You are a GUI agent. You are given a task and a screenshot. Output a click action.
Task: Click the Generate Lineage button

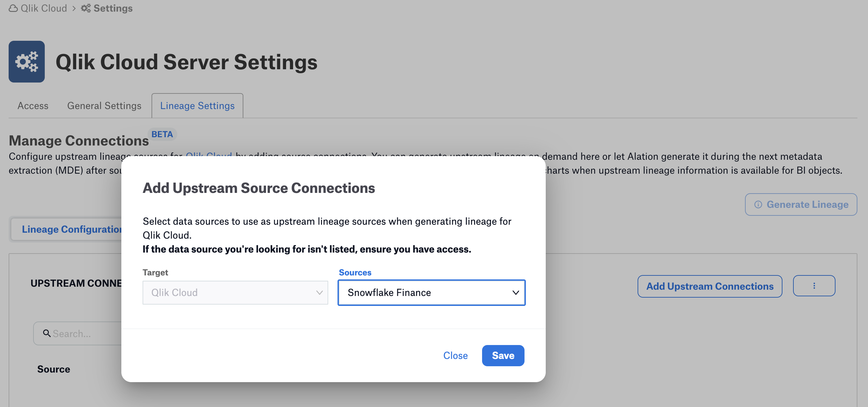click(801, 204)
